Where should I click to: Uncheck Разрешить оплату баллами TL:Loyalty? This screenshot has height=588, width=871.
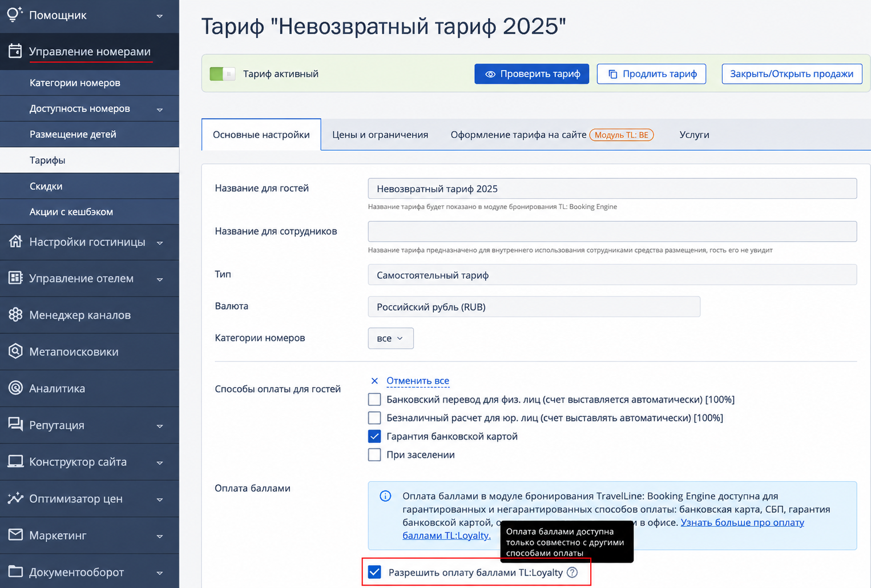click(374, 572)
